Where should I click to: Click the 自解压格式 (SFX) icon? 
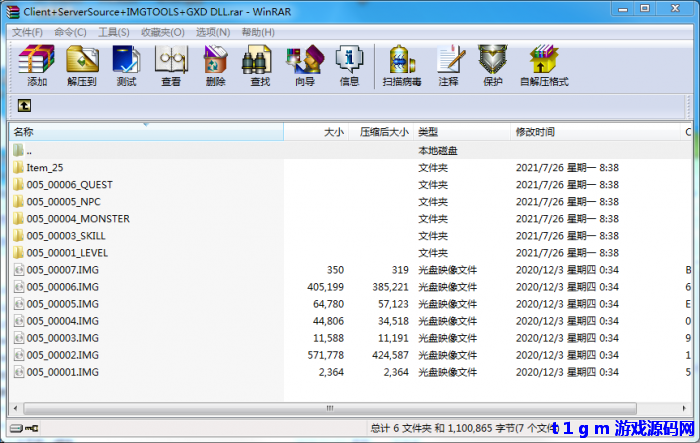pyautogui.click(x=544, y=66)
